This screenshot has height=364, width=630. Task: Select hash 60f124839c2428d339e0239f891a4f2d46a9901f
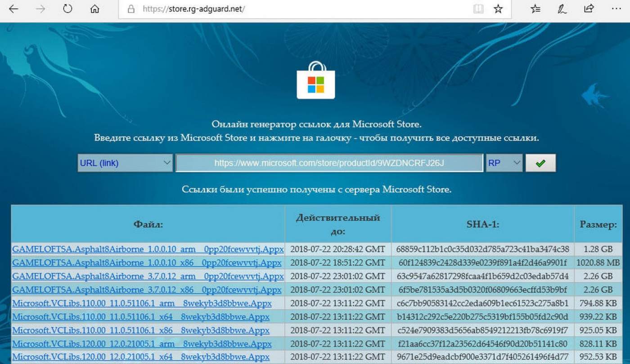pos(483,262)
